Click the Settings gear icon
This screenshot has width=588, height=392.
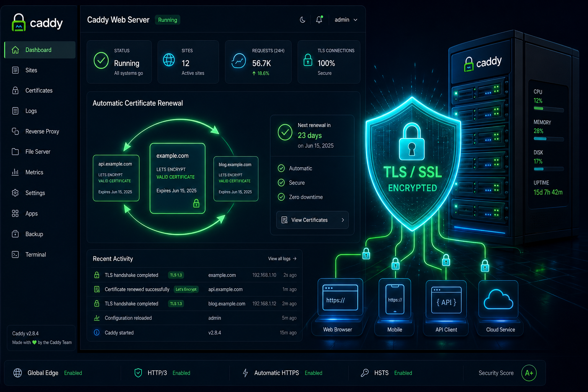(15, 193)
